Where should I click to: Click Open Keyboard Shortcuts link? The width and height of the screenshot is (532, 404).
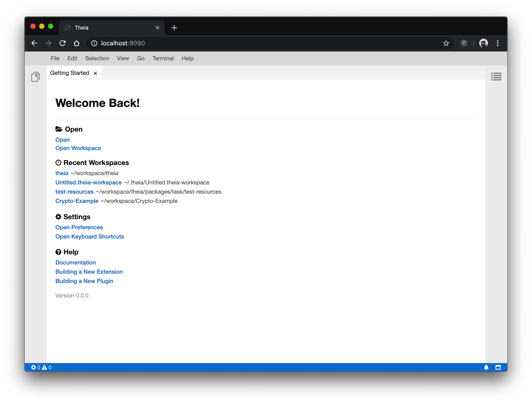[x=90, y=237]
